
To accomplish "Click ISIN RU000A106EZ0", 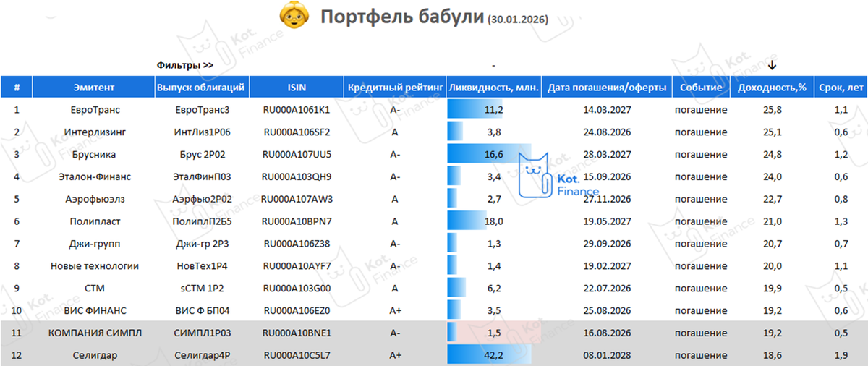I will coord(297,310).
